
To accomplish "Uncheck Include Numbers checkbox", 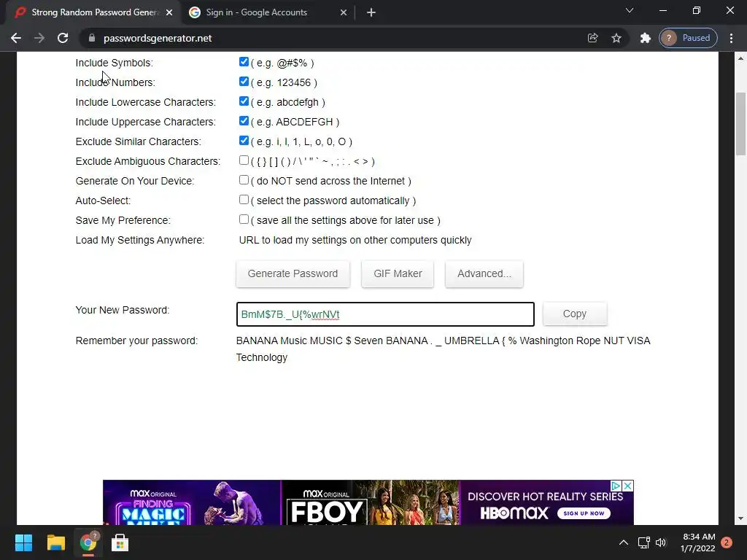I will pos(244,82).
